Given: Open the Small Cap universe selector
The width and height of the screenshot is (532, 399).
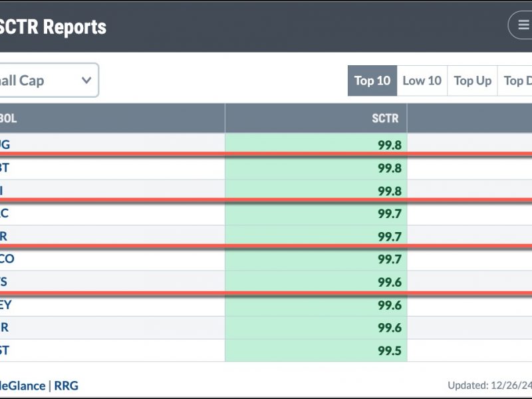Looking at the screenshot, I should (x=49, y=80).
